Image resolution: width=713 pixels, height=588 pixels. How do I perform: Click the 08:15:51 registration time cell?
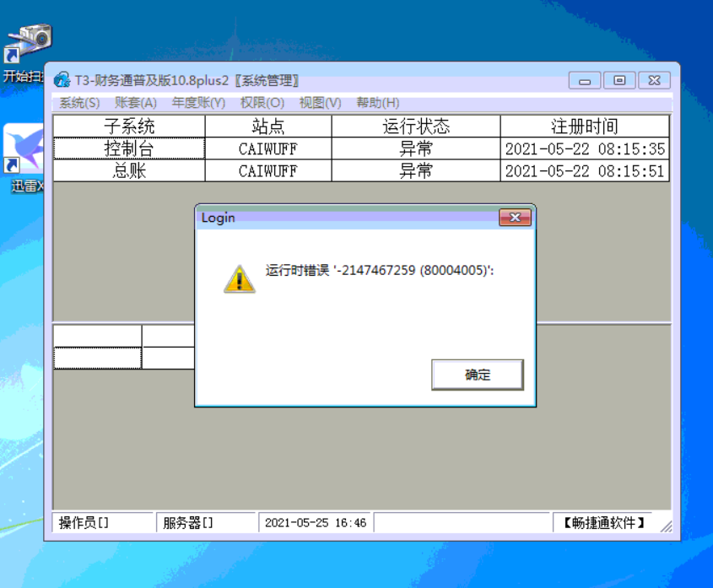[x=585, y=170]
